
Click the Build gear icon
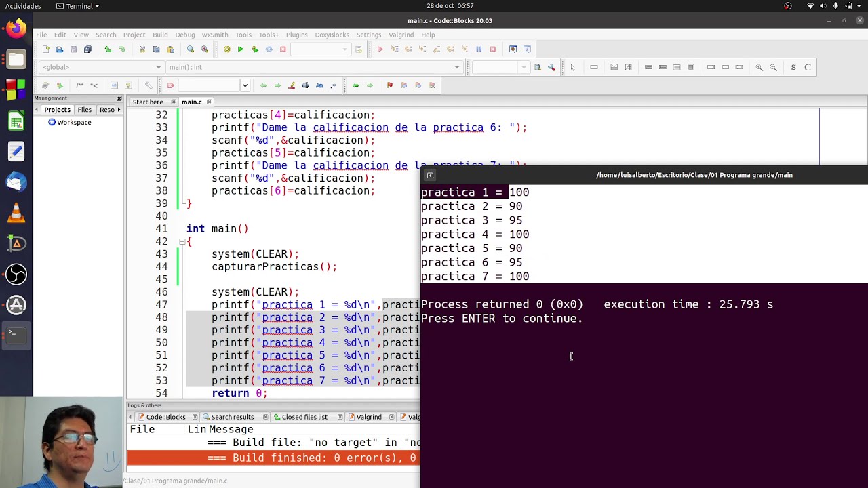click(x=226, y=49)
